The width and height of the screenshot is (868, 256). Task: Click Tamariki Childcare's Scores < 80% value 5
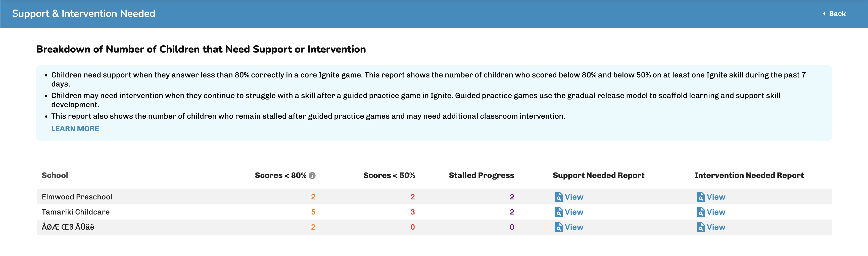point(313,212)
